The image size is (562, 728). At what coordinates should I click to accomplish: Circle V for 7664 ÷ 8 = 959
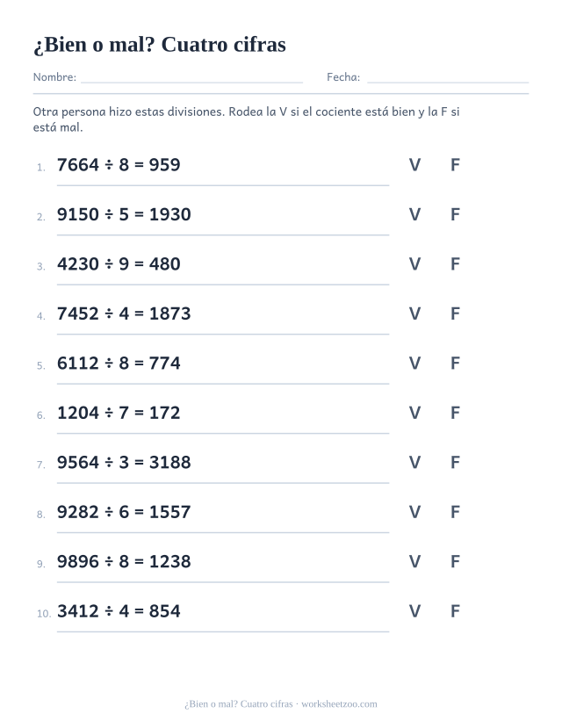click(x=414, y=165)
